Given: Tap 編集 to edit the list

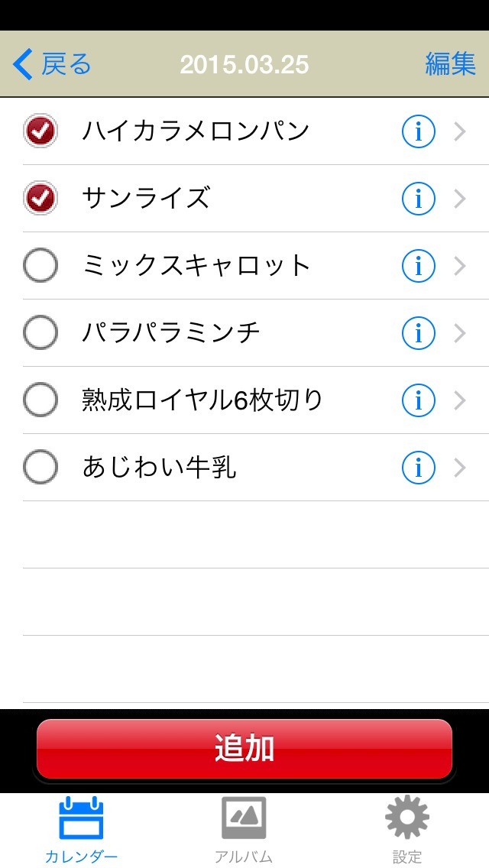Looking at the screenshot, I should 450,65.
